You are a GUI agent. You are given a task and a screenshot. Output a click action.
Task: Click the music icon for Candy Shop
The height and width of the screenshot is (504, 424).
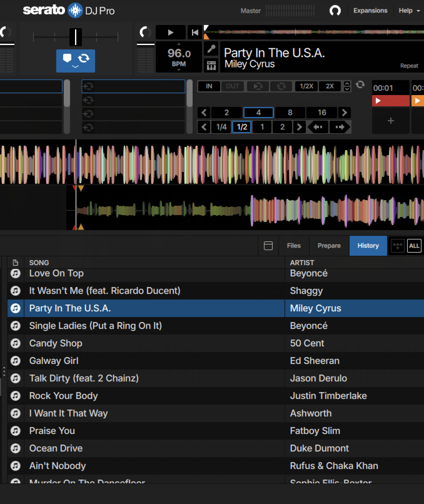coord(15,343)
